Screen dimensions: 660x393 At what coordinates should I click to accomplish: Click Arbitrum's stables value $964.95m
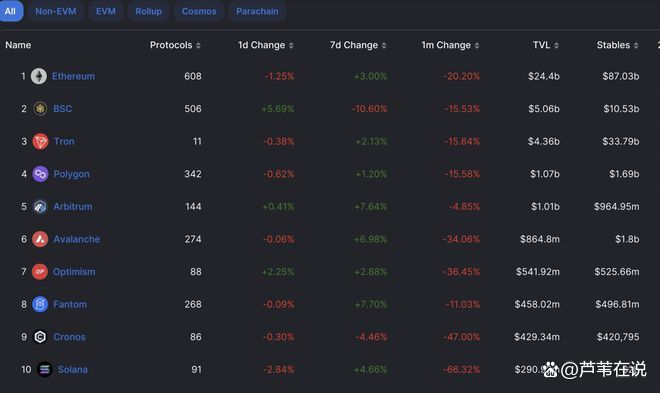(617, 207)
